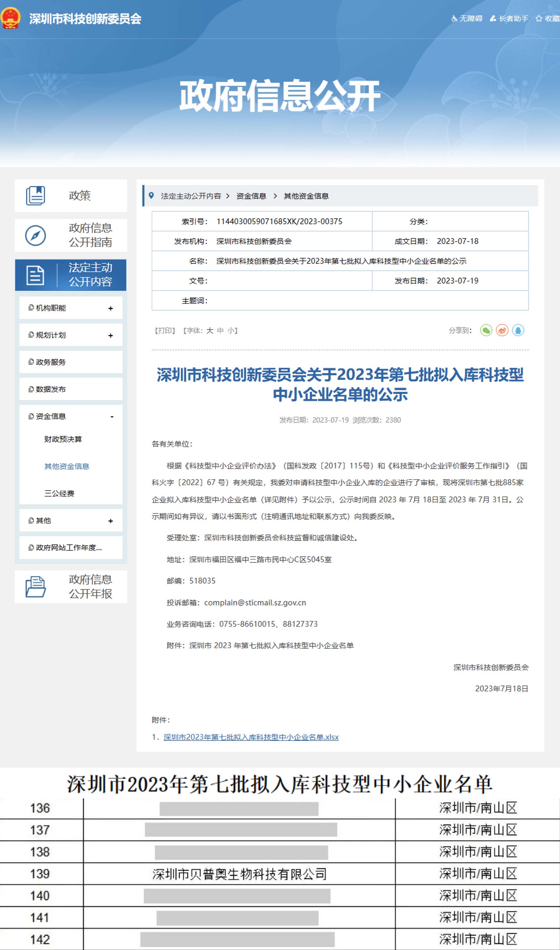Set font size to 小

[231, 331]
